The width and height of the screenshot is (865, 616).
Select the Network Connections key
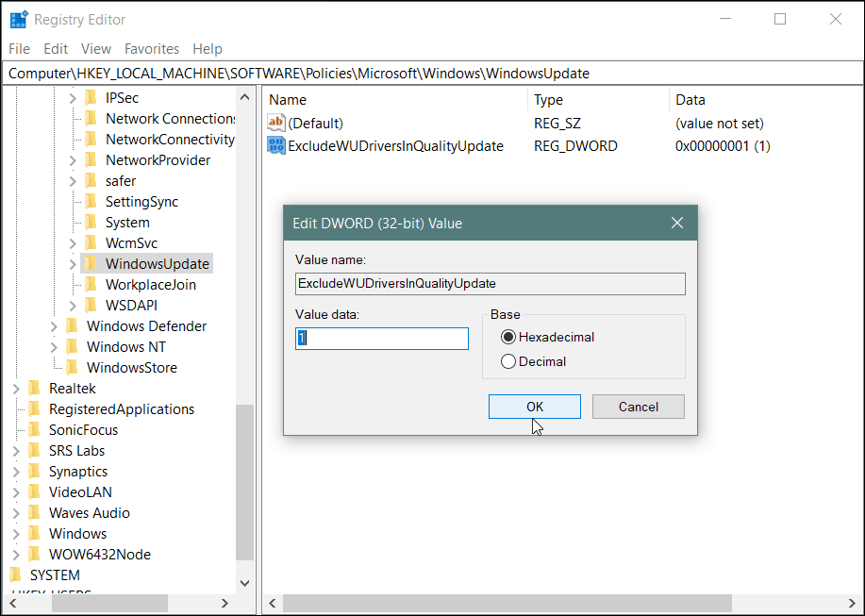171,119
